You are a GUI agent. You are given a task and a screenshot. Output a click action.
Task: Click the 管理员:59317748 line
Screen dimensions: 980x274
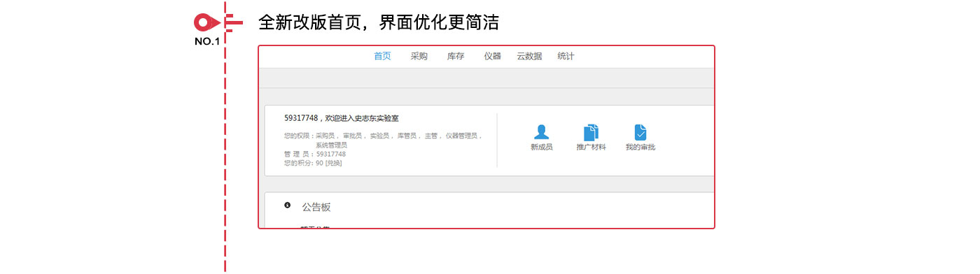point(315,154)
